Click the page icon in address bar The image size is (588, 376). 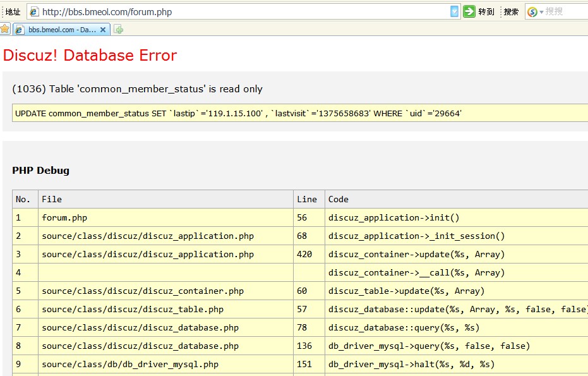34,12
